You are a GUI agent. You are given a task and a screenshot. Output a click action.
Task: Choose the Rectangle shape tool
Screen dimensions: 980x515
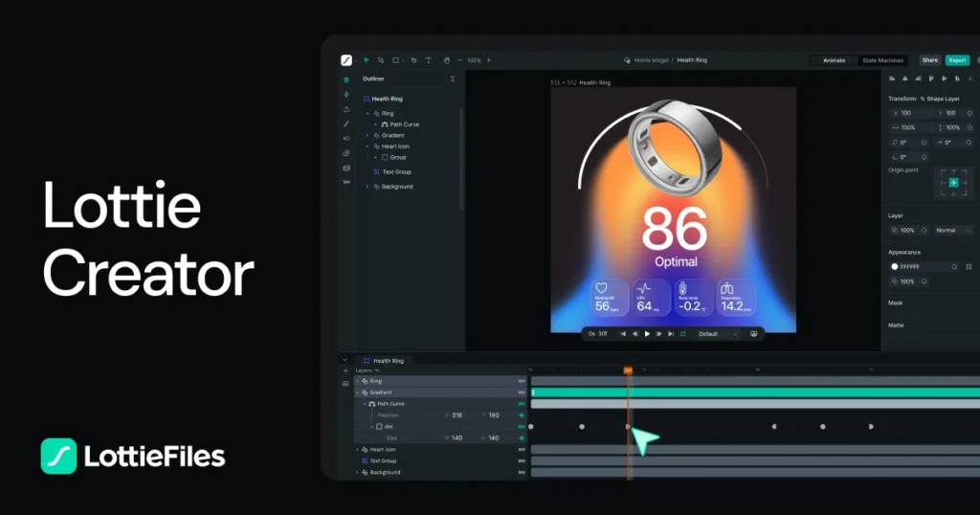[x=395, y=60]
